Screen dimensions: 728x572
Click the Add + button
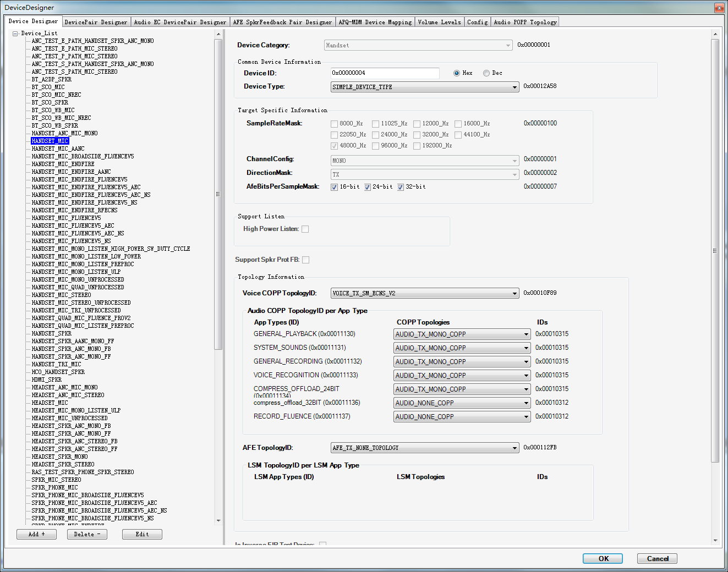[36, 534]
